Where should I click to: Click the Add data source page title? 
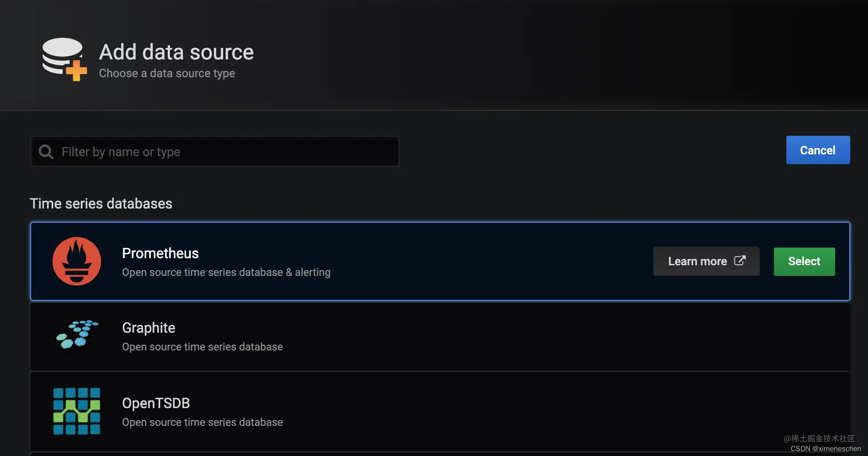coord(176,52)
